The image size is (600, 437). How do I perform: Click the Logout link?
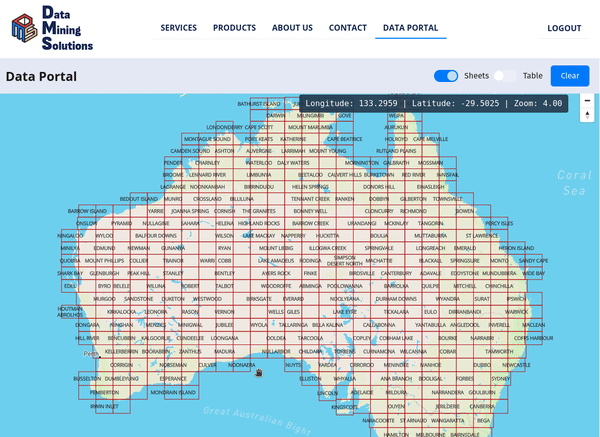tap(564, 28)
